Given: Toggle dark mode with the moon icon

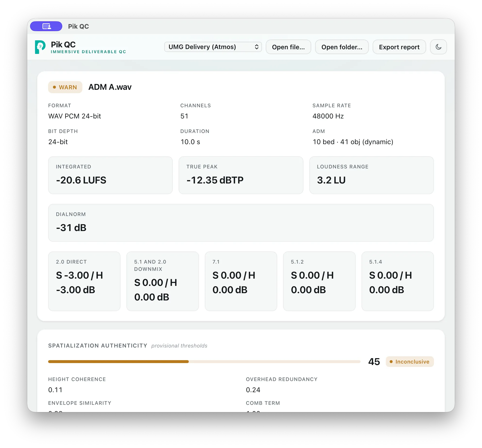Looking at the screenshot, I should [x=438, y=47].
